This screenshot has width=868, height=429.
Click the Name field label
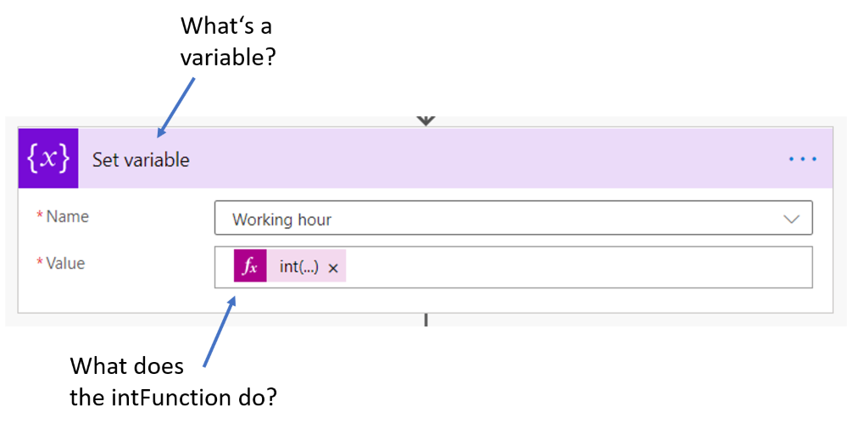tap(67, 216)
